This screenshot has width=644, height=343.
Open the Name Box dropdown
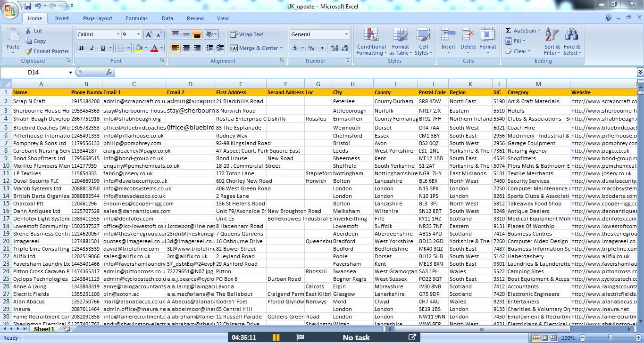click(70, 72)
